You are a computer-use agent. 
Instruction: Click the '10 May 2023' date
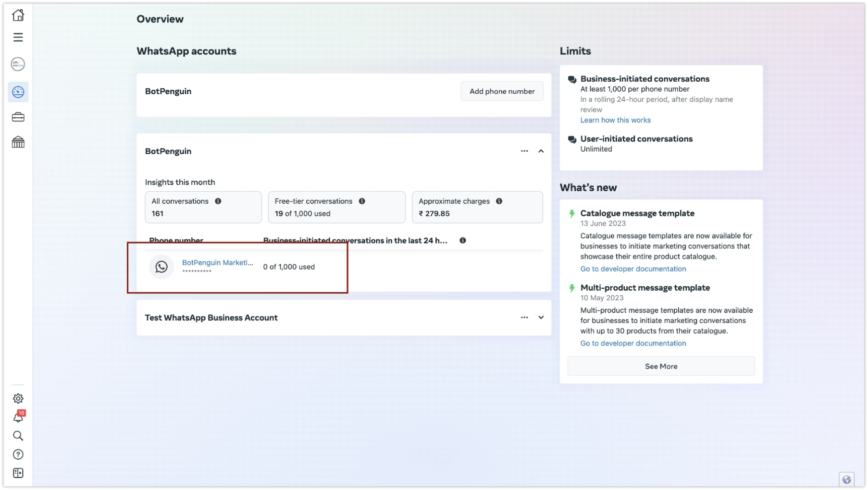[x=602, y=298]
